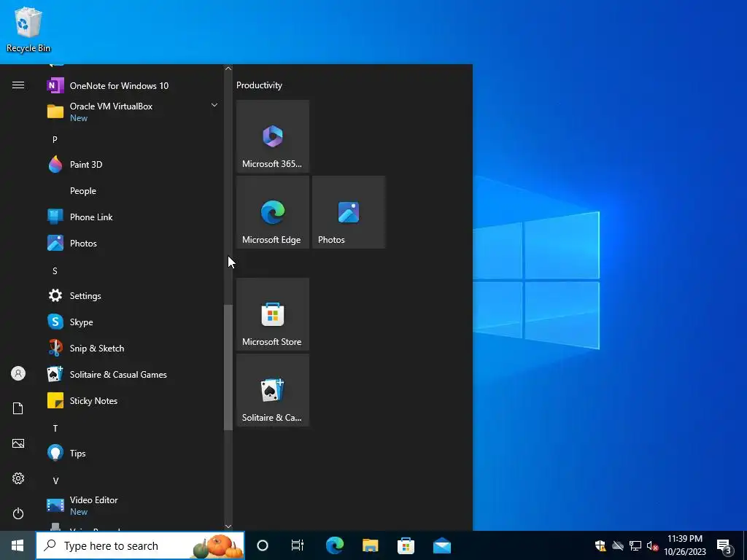Viewport: 747px width, 560px height.
Task: Open Pictures from Start sidebar
Action: [18, 443]
